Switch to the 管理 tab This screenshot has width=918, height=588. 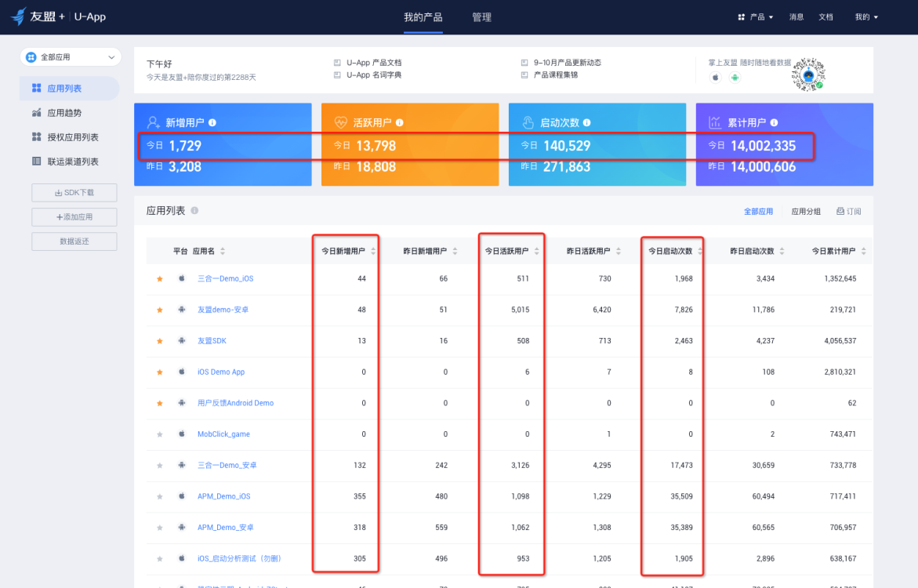(x=481, y=17)
